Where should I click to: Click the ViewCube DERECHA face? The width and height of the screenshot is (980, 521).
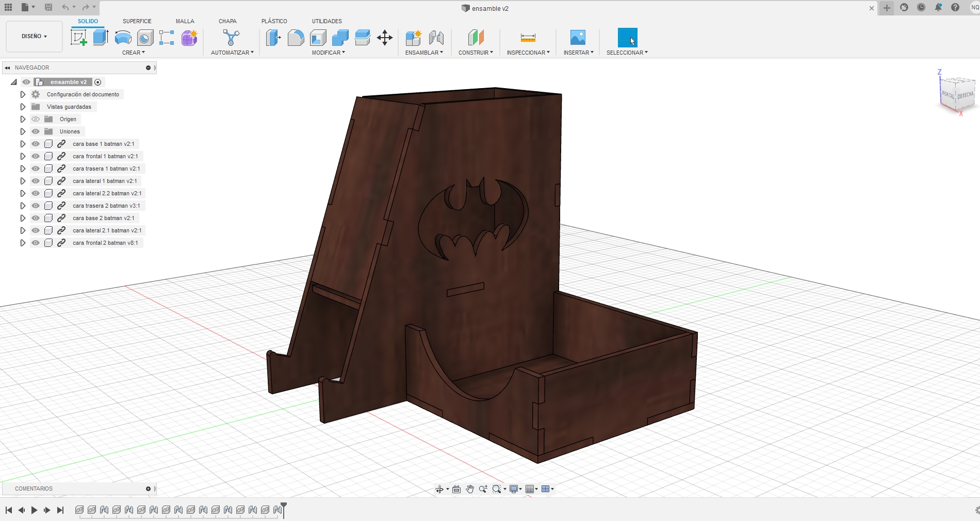point(965,96)
